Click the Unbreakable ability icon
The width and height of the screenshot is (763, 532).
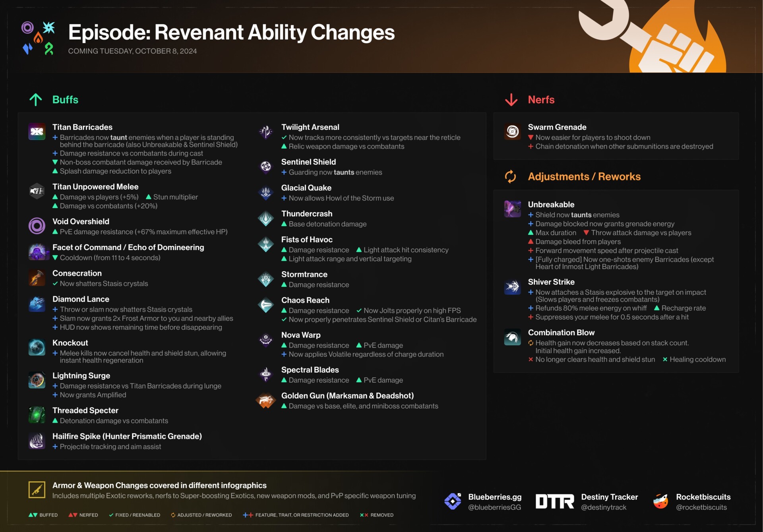tap(512, 209)
